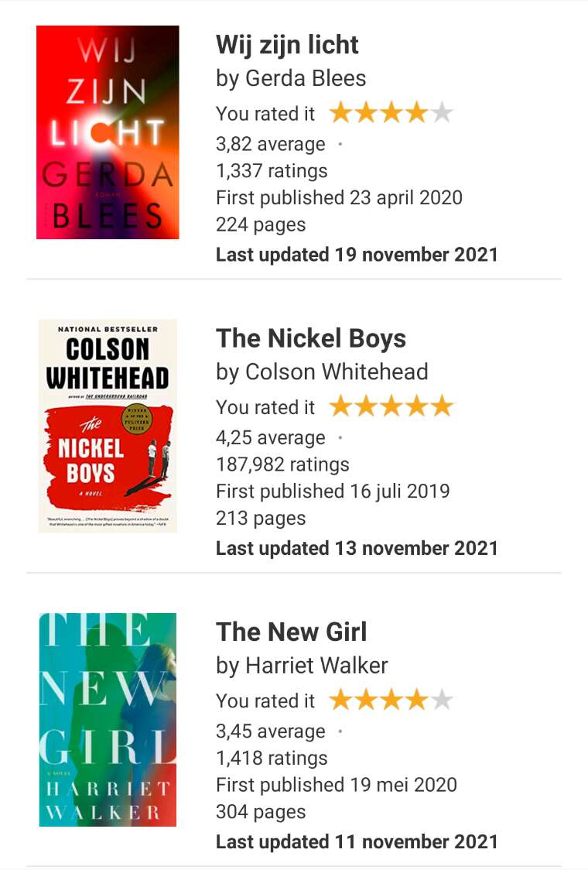Set first star on The Nickel Boys

[340, 406]
